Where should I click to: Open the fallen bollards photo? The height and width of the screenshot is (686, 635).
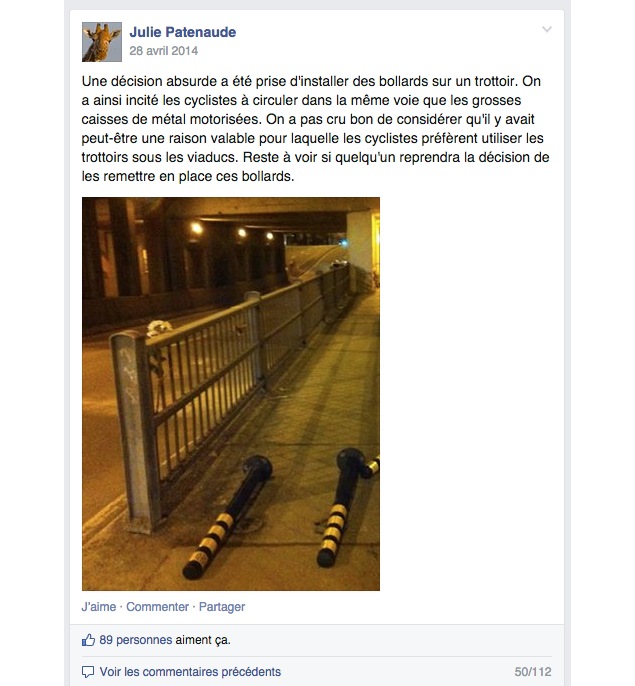pos(231,394)
